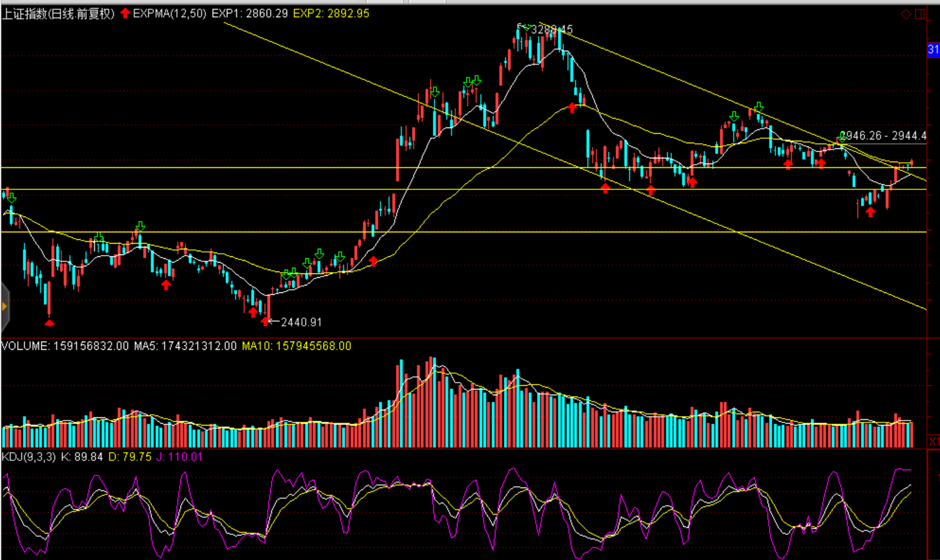The height and width of the screenshot is (560, 940).
Task: Expand the left side panel arrow handle
Action: coord(4,307)
